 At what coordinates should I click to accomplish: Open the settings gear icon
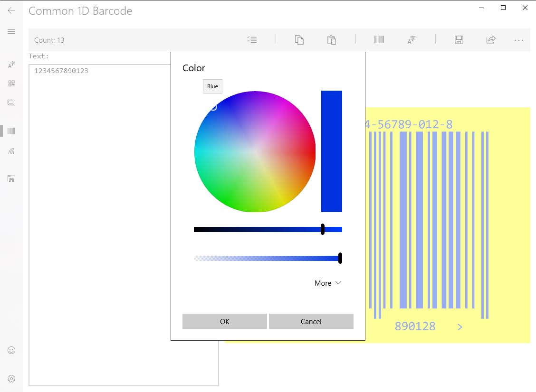[x=11, y=379]
